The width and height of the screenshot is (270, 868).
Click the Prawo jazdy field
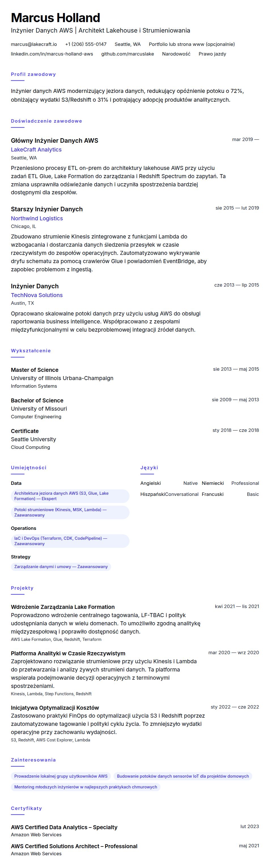click(212, 54)
